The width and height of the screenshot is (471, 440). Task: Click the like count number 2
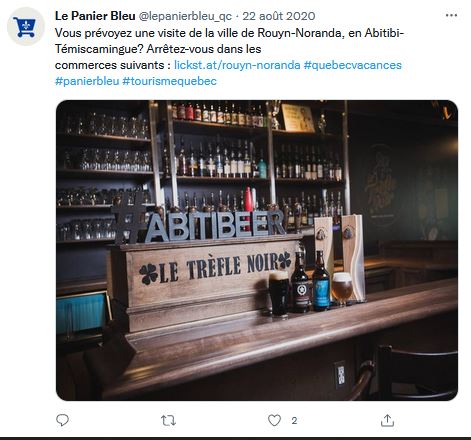pyautogui.click(x=294, y=421)
